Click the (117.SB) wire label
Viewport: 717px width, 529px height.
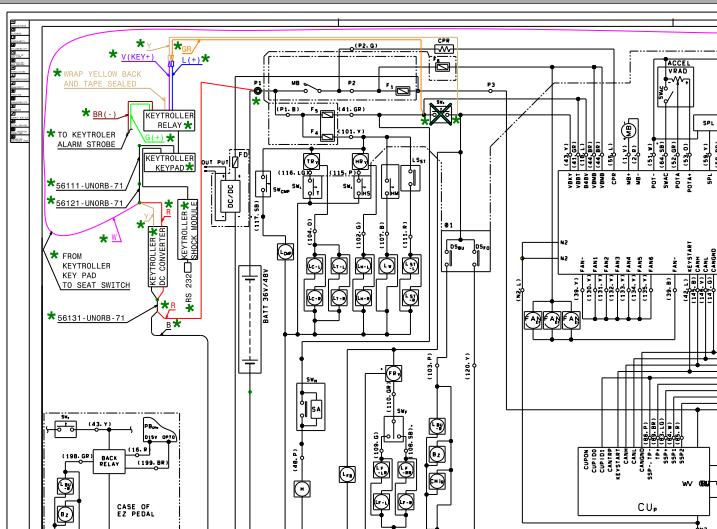click(x=257, y=215)
